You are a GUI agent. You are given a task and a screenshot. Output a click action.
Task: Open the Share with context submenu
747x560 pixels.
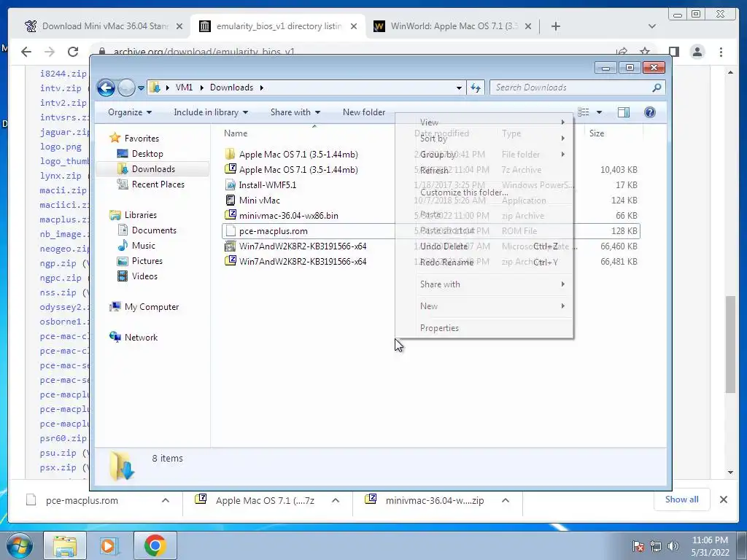484,284
